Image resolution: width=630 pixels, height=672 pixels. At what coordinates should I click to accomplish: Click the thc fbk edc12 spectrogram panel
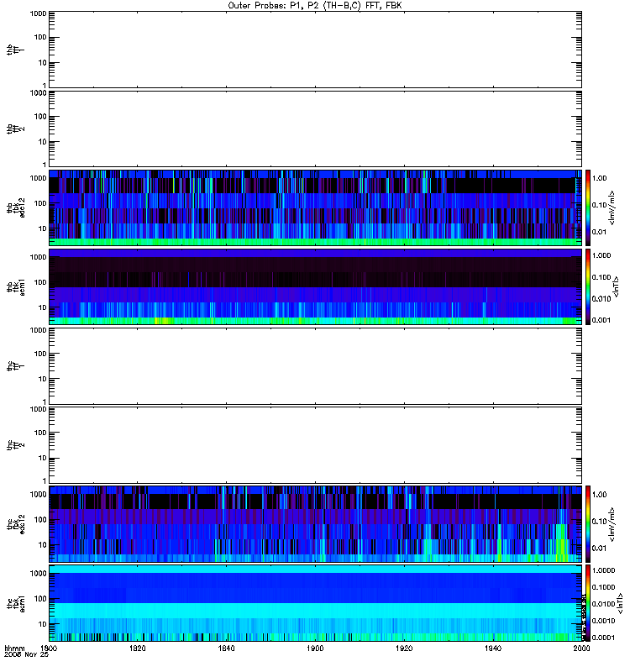315,524
